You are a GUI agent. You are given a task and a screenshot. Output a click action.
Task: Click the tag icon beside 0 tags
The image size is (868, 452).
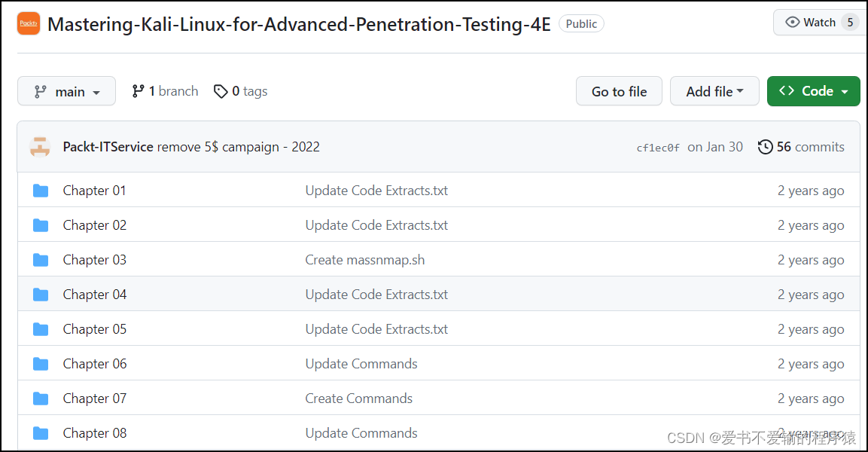221,91
